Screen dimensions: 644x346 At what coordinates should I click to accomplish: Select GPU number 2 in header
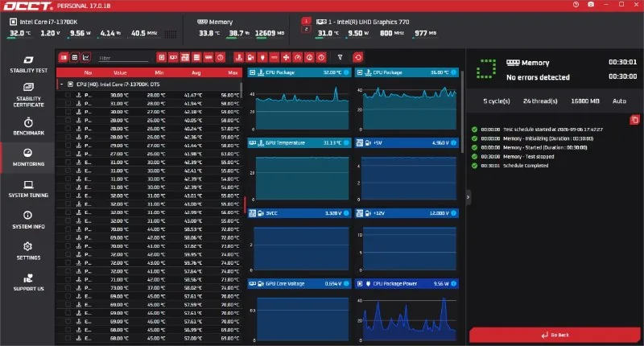click(306, 29)
